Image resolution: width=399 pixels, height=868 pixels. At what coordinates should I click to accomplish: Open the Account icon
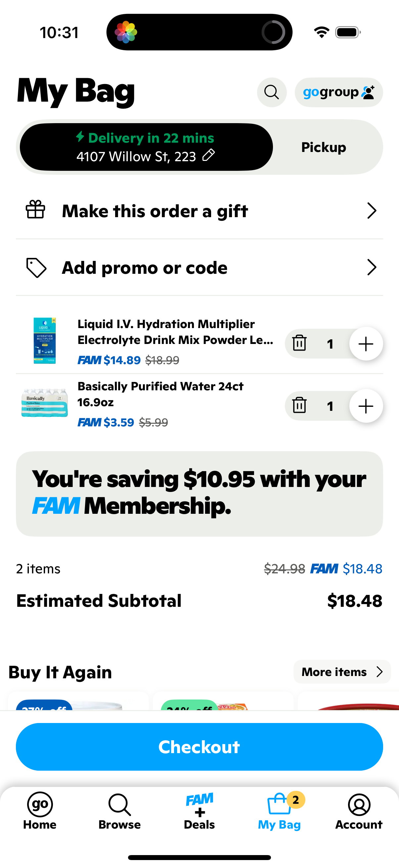(358, 805)
